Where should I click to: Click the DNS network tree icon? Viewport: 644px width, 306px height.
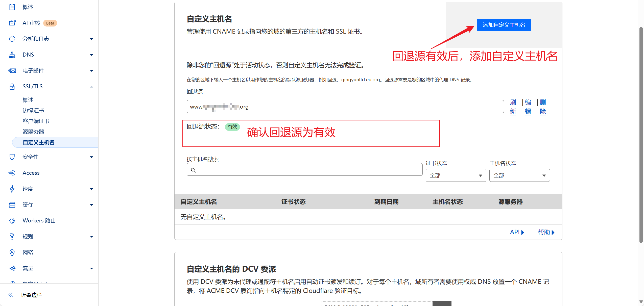[12, 55]
